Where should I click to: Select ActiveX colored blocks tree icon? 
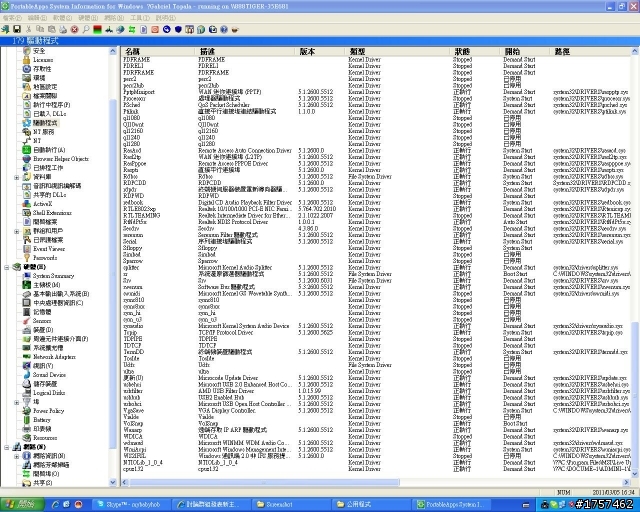click(27, 204)
